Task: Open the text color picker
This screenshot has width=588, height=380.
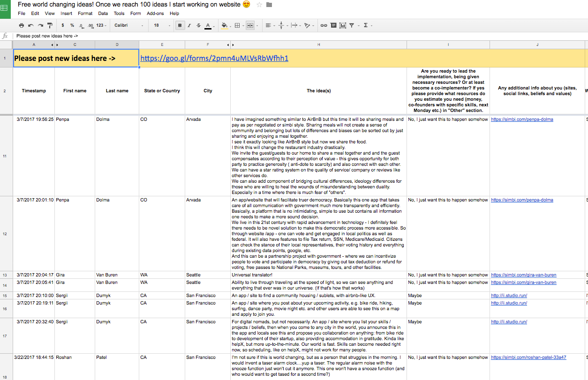Action: point(209,25)
